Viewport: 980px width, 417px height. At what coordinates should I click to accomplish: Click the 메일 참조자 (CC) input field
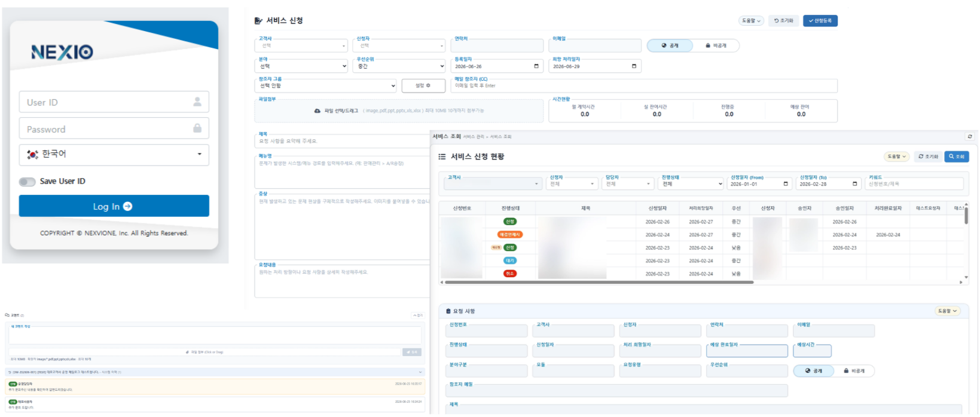pos(644,85)
